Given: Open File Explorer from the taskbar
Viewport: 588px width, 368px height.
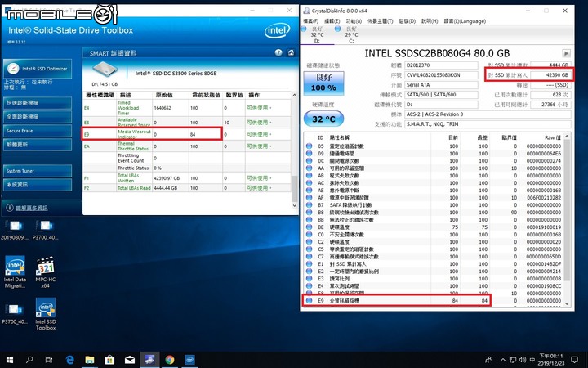Looking at the screenshot, I should [90, 360].
